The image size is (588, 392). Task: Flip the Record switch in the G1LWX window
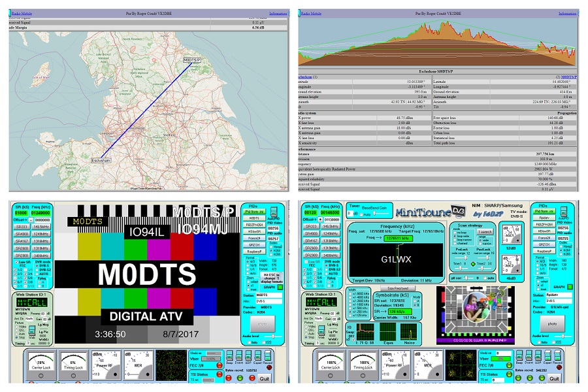click(558, 355)
